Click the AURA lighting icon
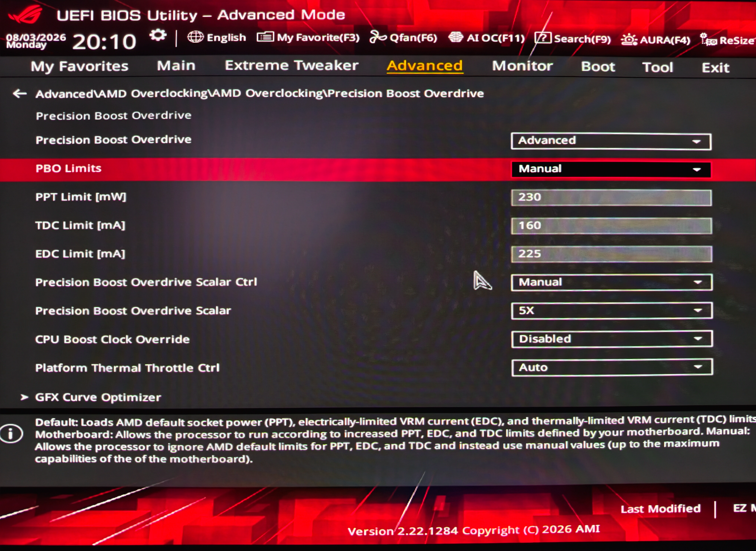Viewport: 756px width, 551px height. 629,40
